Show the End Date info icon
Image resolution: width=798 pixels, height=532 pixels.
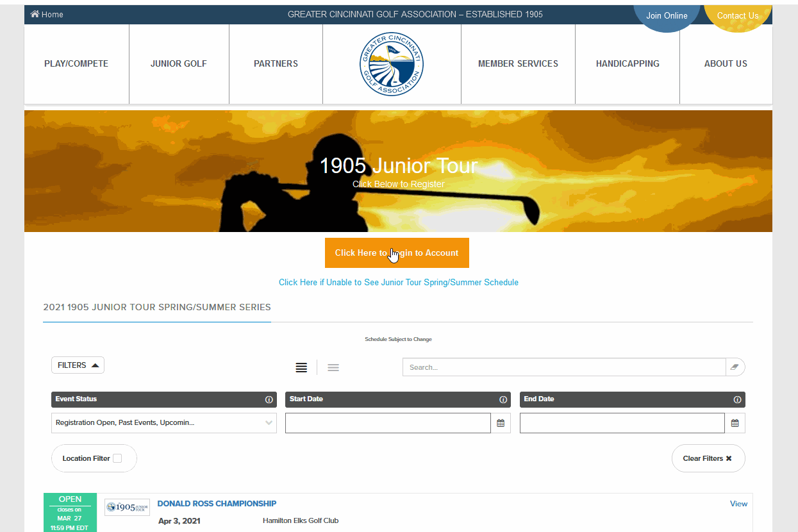point(738,399)
